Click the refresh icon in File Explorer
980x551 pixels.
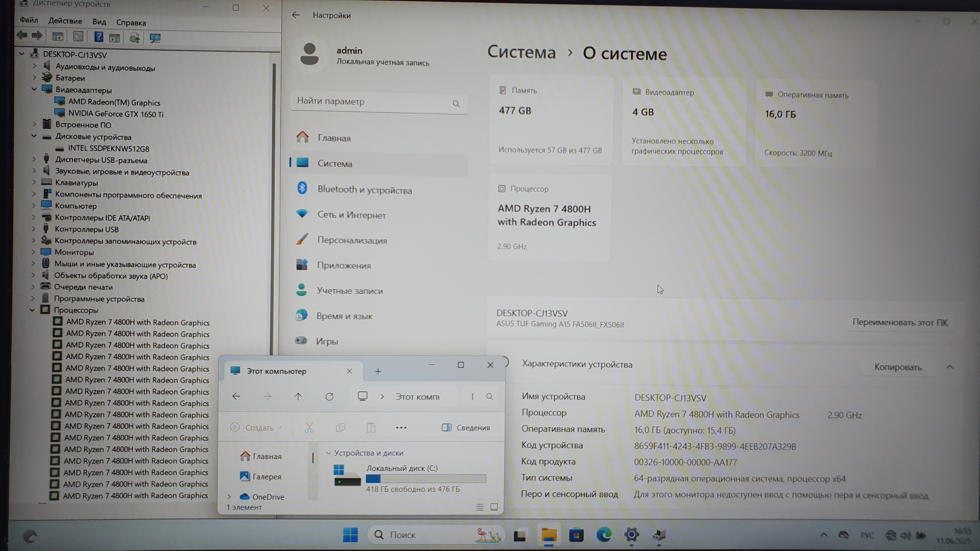pos(329,397)
